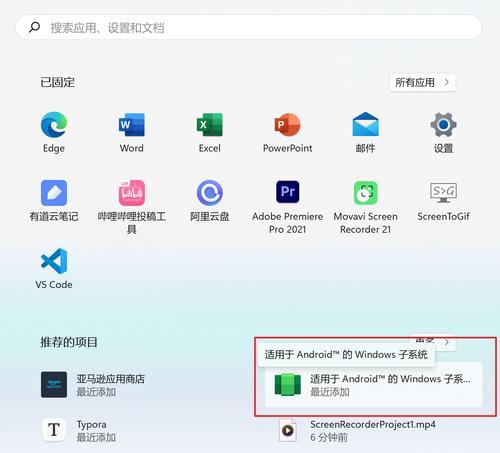Screen dimensions: 500x453
Task: Open 哔哩哔哩投稿工具 app
Action: [x=132, y=193]
